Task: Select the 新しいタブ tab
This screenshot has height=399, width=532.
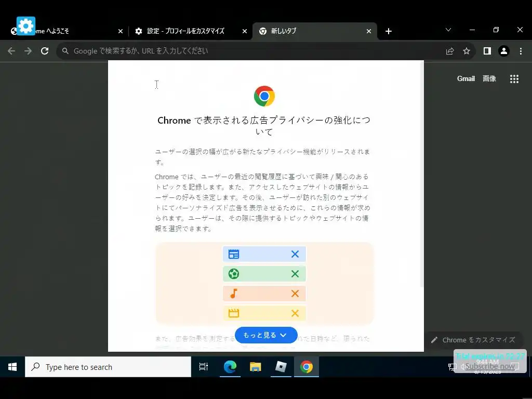Action: (314, 31)
